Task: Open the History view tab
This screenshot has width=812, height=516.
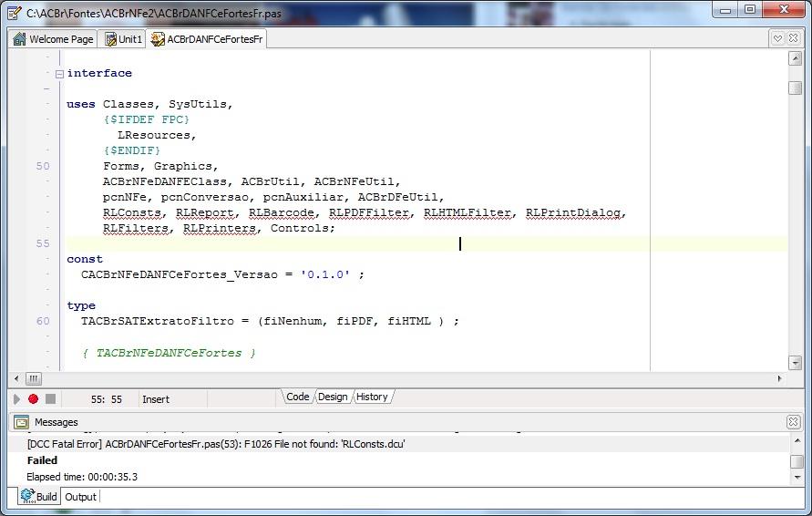Action: pos(372,397)
